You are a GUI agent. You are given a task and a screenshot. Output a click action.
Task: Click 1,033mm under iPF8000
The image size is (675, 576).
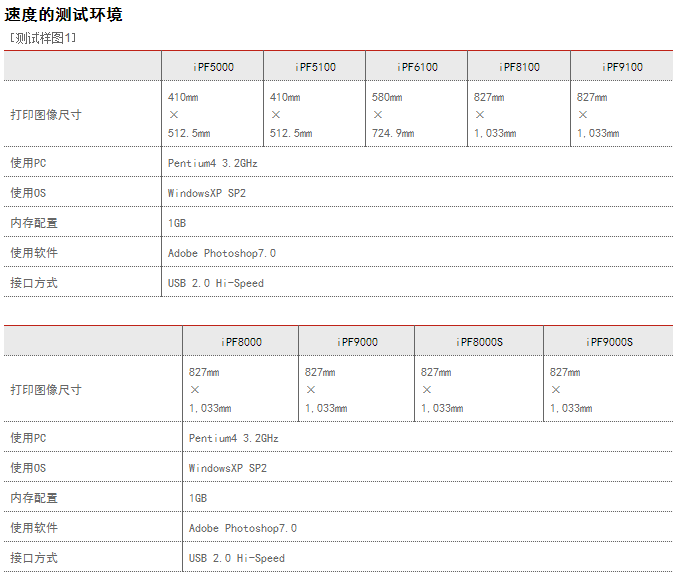tap(210, 408)
